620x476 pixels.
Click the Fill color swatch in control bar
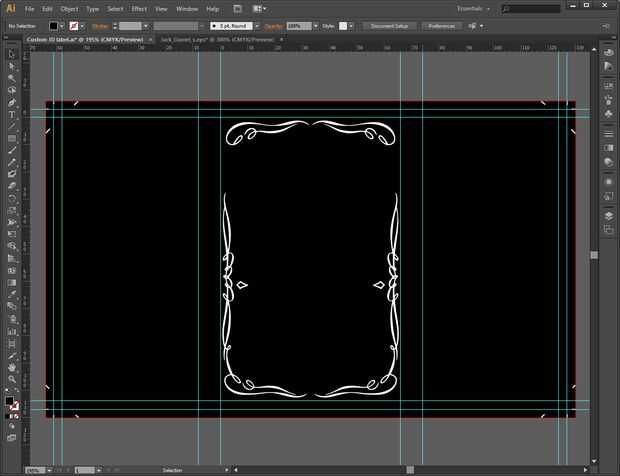(x=53, y=25)
